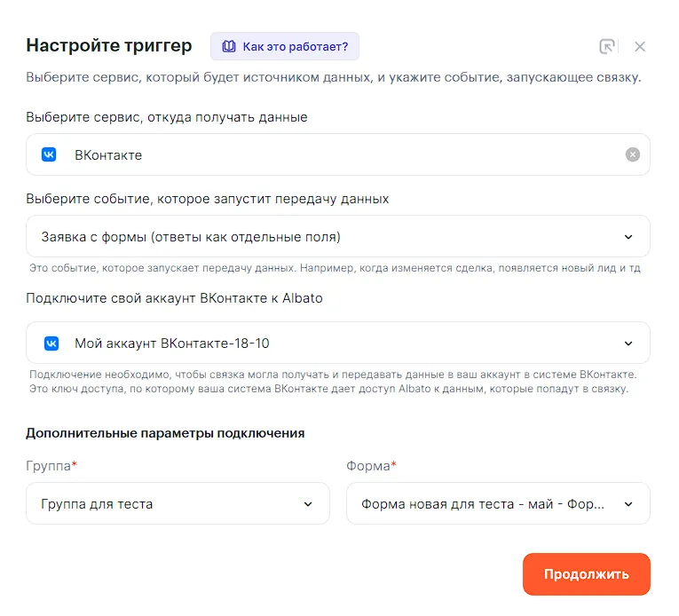Screen dimensions: 679x616
Task: Click the chevron in the Группа dropdown
Action: [308, 504]
